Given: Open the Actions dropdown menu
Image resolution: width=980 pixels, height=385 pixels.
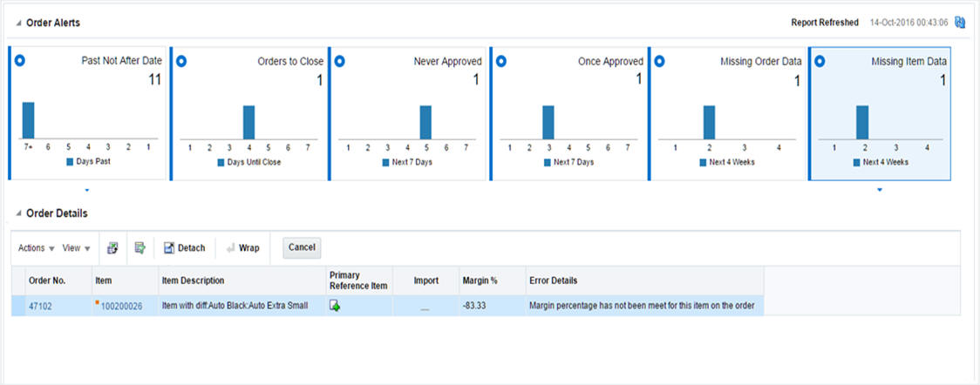Looking at the screenshot, I should (x=37, y=247).
